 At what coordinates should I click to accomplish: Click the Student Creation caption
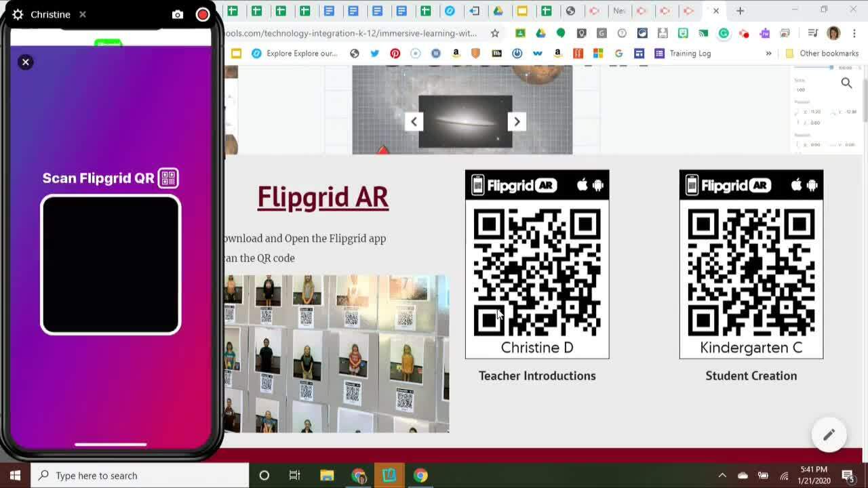tap(751, 375)
